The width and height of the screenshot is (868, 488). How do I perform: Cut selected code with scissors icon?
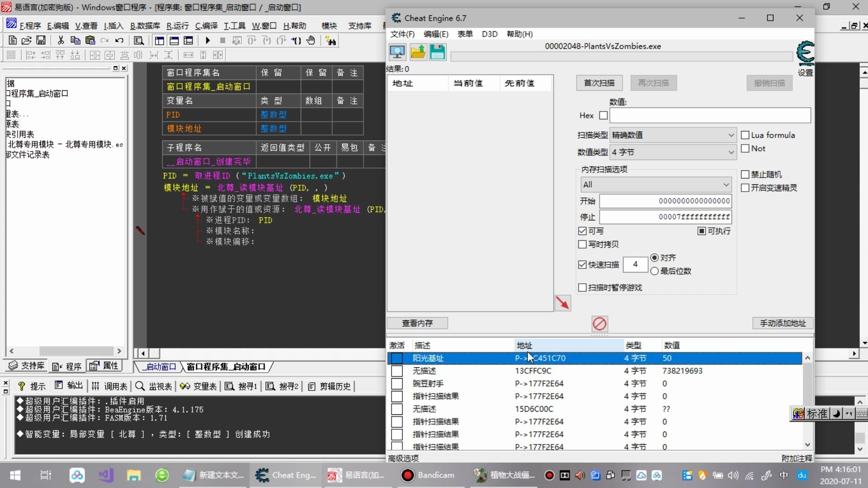click(61, 40)
